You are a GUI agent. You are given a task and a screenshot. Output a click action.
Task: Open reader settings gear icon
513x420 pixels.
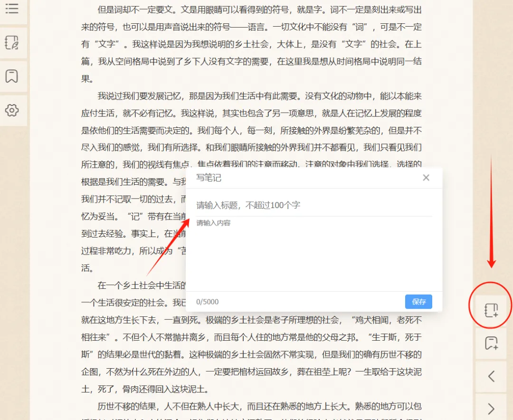(12, 110)
